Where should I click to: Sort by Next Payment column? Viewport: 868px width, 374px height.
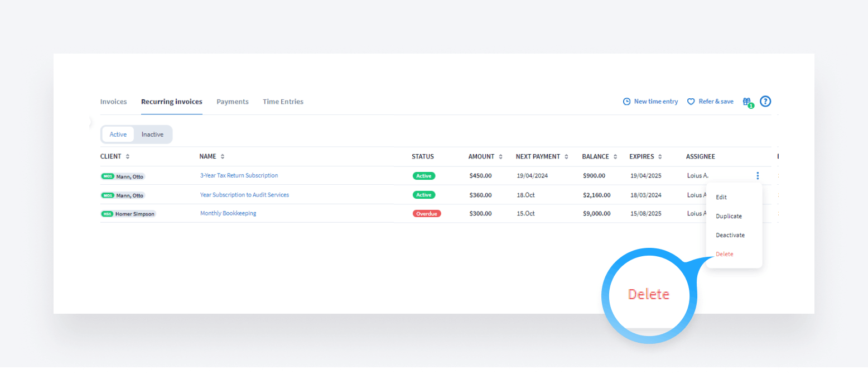pyautogui.click(x=566, y=157)
